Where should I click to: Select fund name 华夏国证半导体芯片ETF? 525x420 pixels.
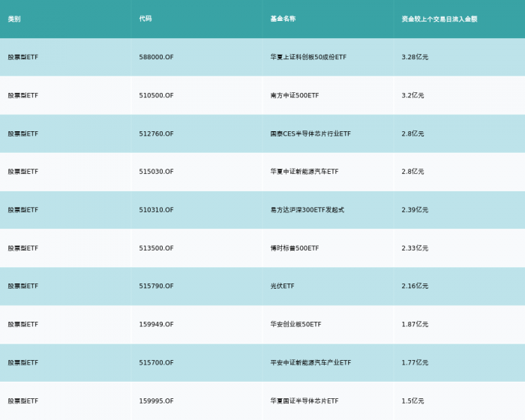[x=304, y=401]
